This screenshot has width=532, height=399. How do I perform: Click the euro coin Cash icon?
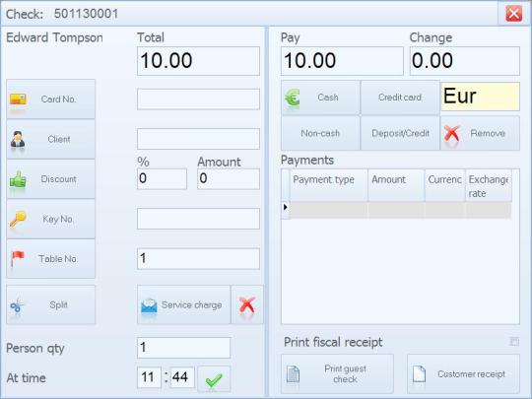(293, 98)
